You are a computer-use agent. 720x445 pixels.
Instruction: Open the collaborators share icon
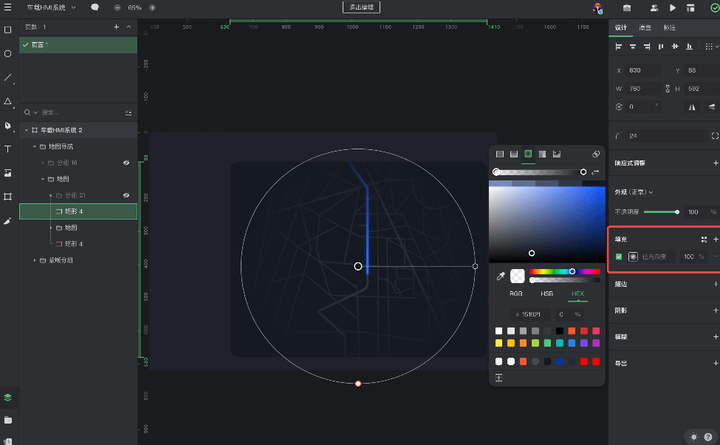pos(654,8)
